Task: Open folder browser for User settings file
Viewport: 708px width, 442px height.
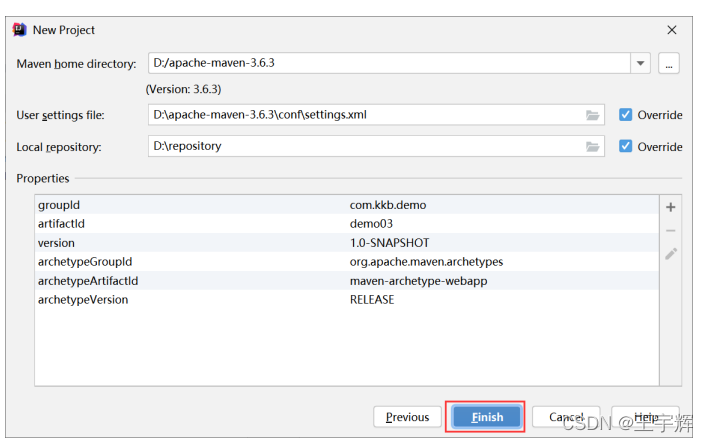Action: (592, 115)
